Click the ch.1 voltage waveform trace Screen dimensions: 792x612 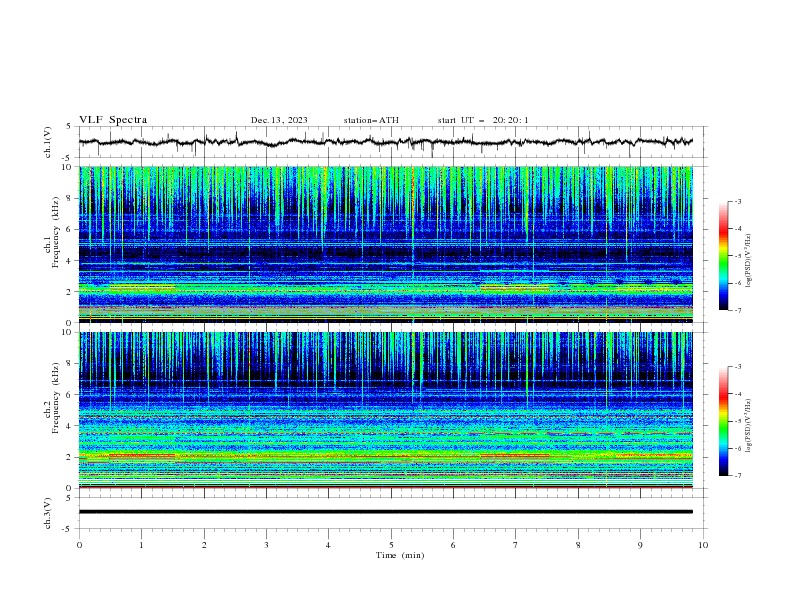(x=385, y=142)
